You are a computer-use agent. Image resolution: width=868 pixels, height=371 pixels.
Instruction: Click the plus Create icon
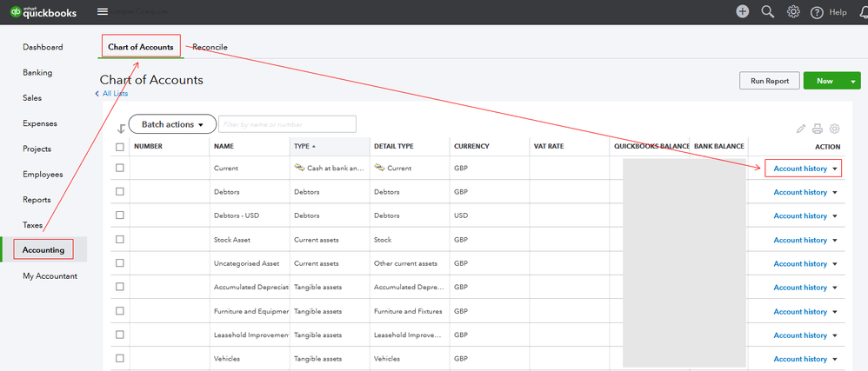coord(742,11)
